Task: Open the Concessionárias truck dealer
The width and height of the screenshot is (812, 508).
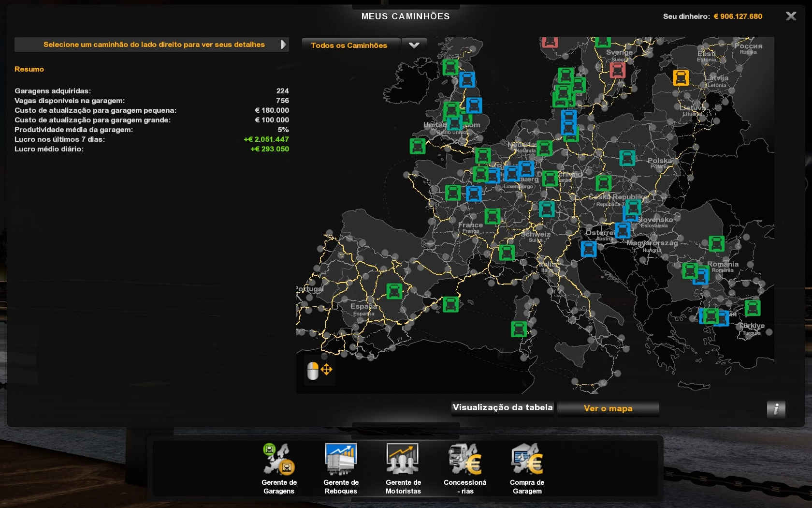Action: point(464,468)
